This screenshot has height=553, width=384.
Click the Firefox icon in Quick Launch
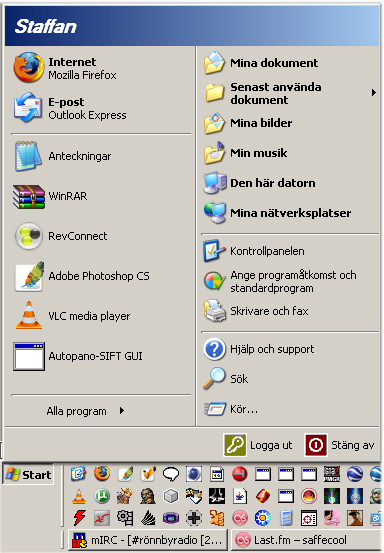click(102, 474)
